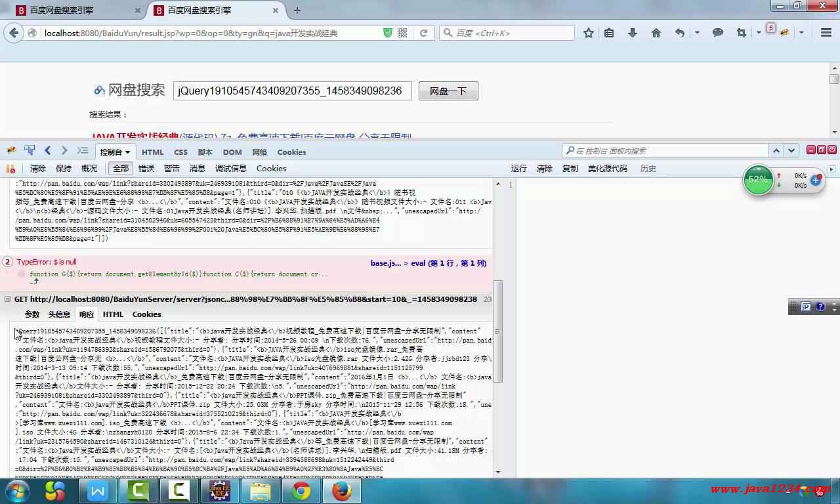Select the Cookies console filter
The height and width of the screenshot is (504, 840).
tap(271, 169)
